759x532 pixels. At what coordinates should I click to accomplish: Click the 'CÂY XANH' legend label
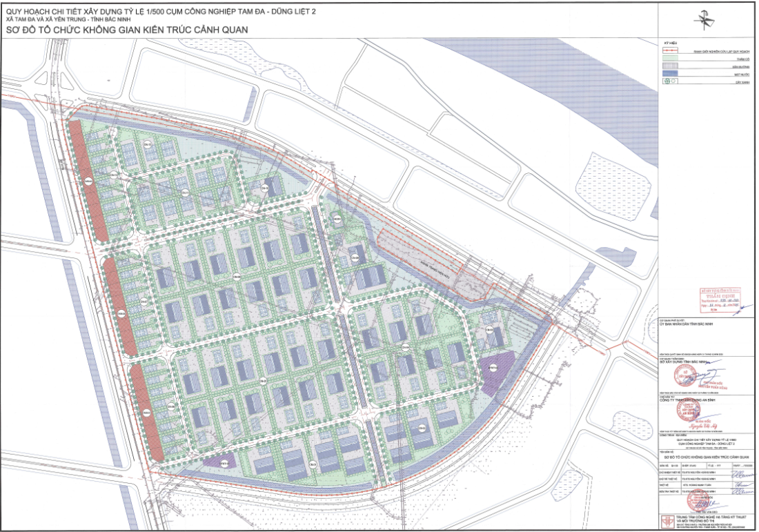point(742,82)
